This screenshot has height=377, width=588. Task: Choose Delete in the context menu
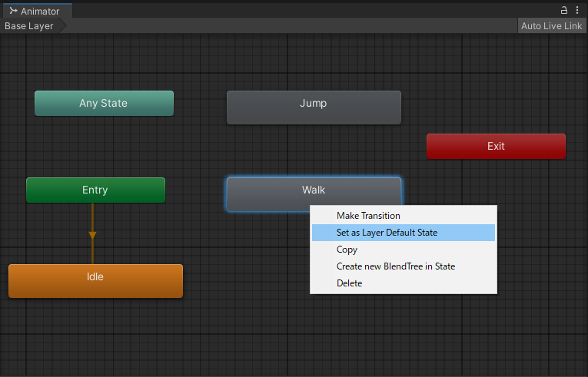tap(403, 283)
